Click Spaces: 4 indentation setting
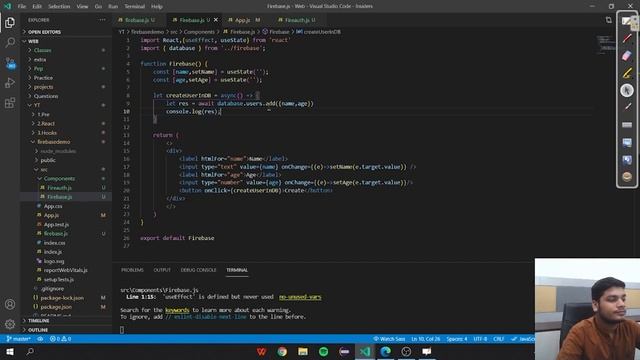This screenshot has height=360, width=640. point(457,339)
